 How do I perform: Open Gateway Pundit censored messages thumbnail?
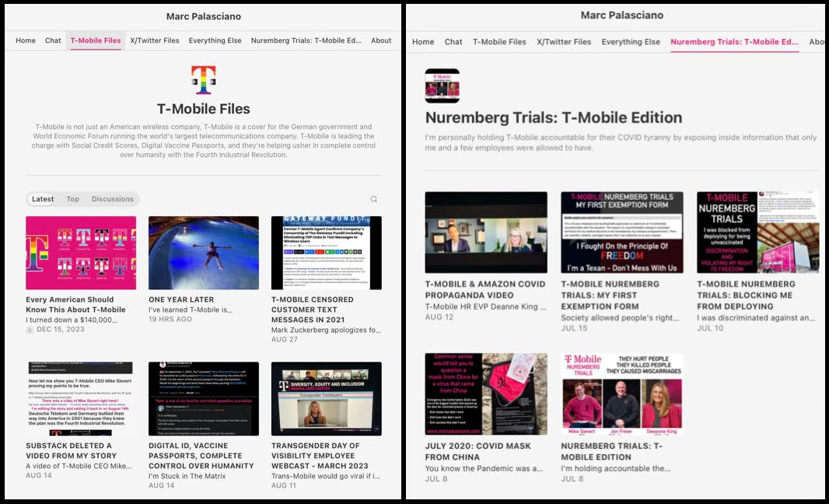326,253
